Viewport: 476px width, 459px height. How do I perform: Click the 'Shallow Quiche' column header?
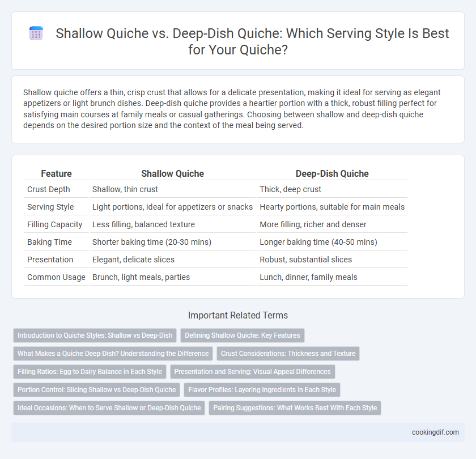(172, 173)
